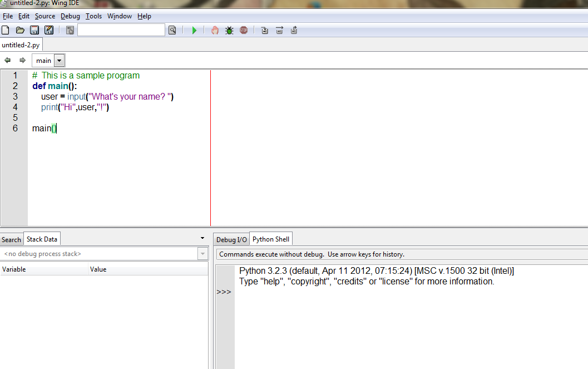Click the toolbar search input field
The image size is (588, 369).
pyautogui.click(x=121, y=30)
